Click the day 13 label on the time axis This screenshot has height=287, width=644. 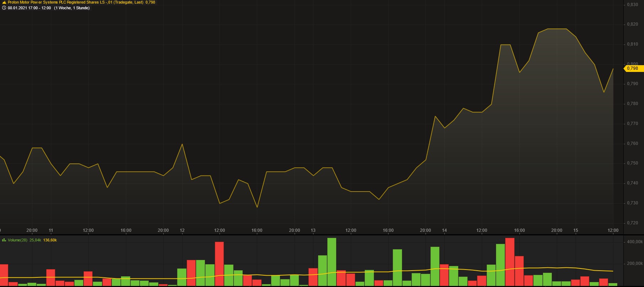click(x=313, y=230)
